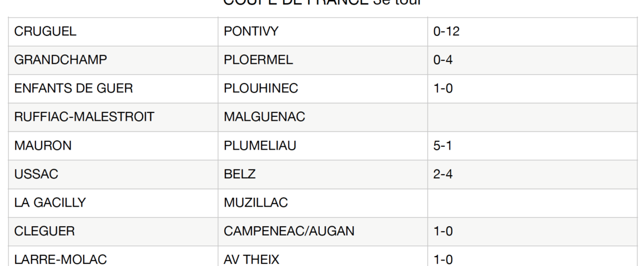This screenshot has width=644, height=266.
Task: Click the PLOERMEL cell
Action: 258,60
